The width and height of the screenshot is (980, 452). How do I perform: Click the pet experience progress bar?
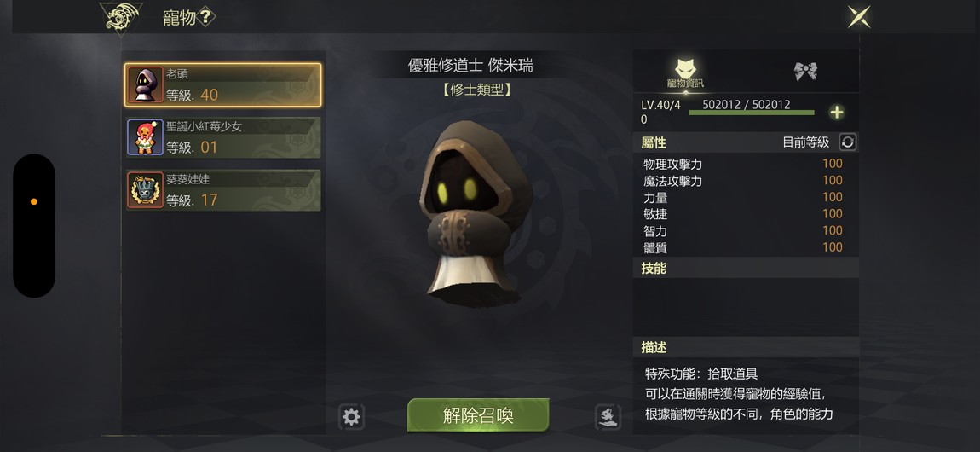point(752,112)
